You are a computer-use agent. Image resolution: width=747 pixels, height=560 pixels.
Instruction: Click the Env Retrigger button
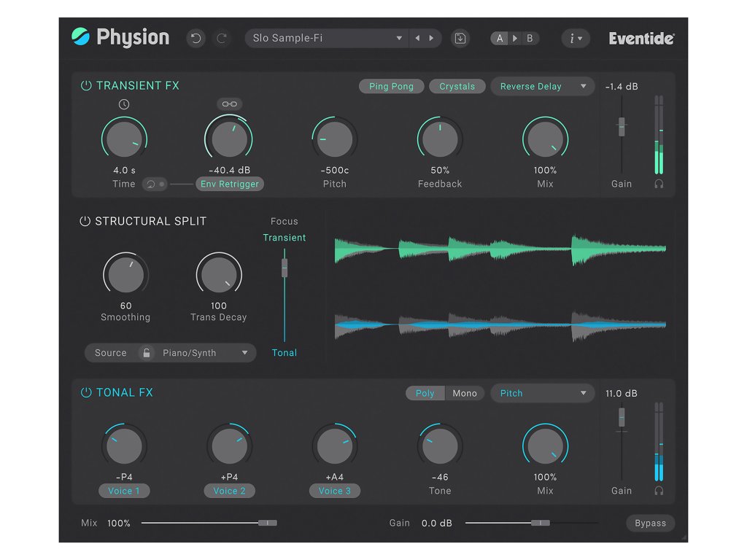[230, 184]
